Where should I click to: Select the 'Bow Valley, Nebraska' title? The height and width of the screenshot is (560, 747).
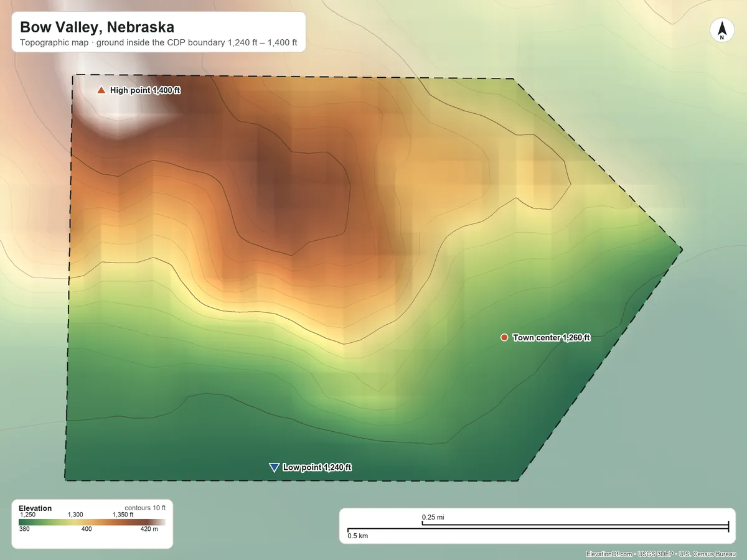pyautogui.click(x=97, y=27)
